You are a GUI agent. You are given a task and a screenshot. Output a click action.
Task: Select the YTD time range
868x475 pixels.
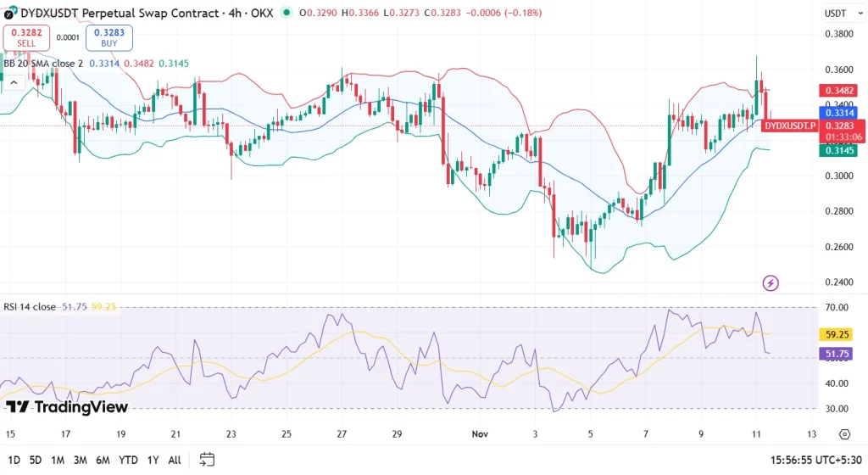[129, 460]
